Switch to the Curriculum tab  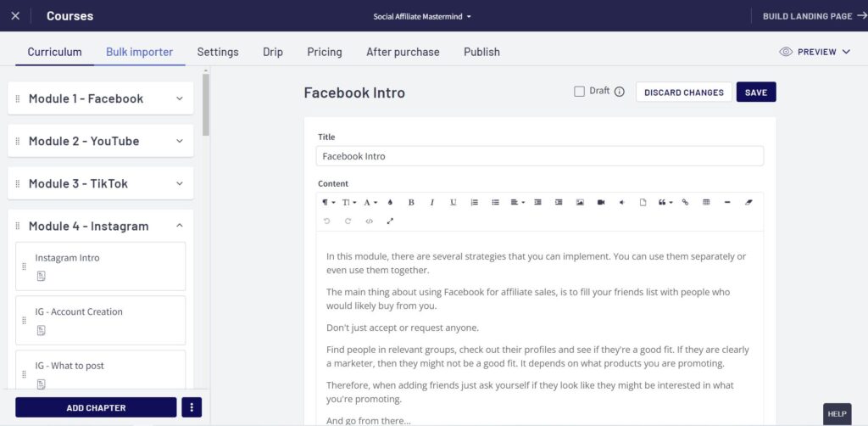tap(54, 52)
